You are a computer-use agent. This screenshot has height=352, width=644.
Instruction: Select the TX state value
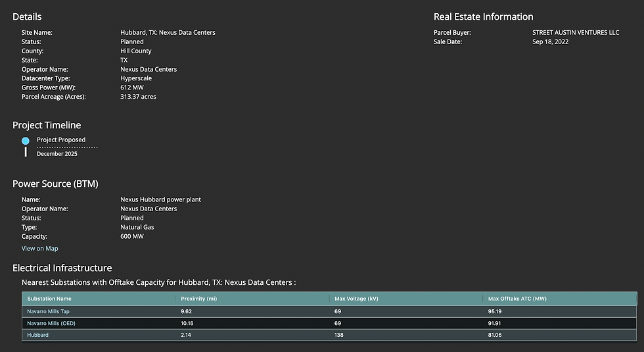(124, 60)
